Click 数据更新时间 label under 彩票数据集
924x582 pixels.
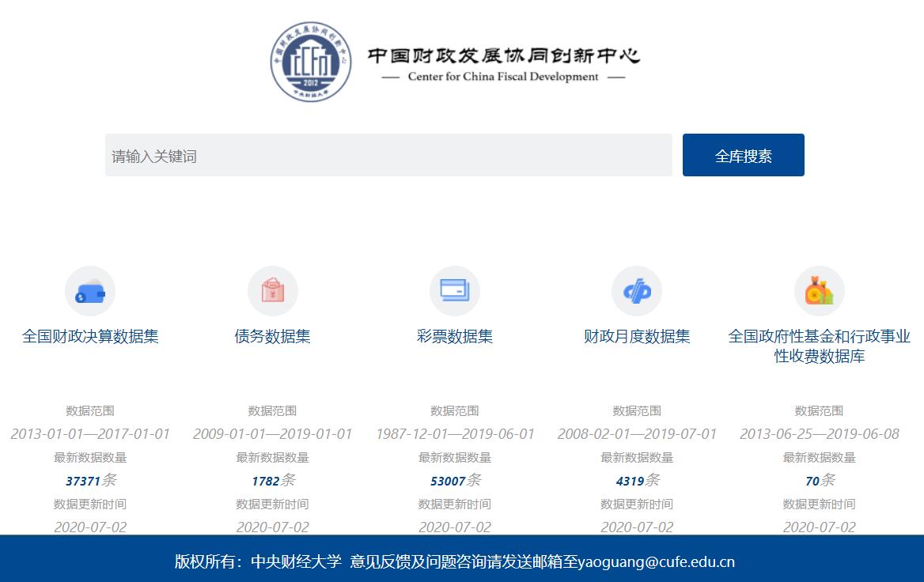coord(454,505)
